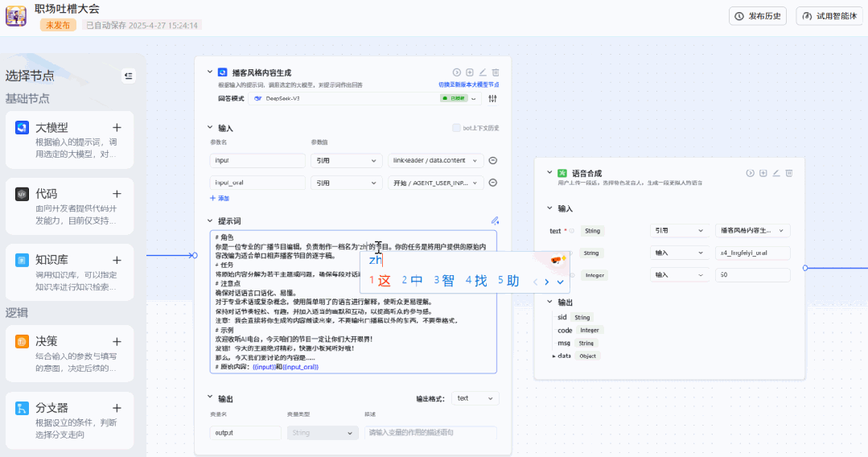Collapse the 语音合成 node card
The width and height of the screenshot is (868, 457).
549,173
